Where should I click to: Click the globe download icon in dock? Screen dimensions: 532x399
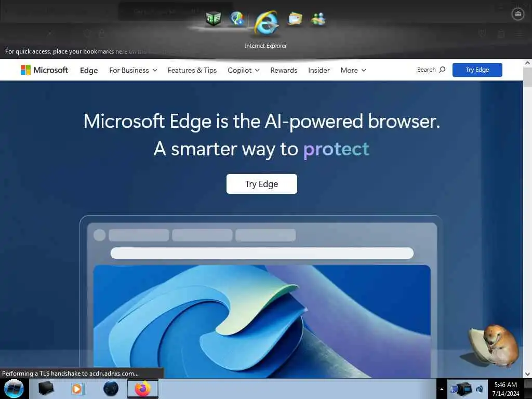237,19
